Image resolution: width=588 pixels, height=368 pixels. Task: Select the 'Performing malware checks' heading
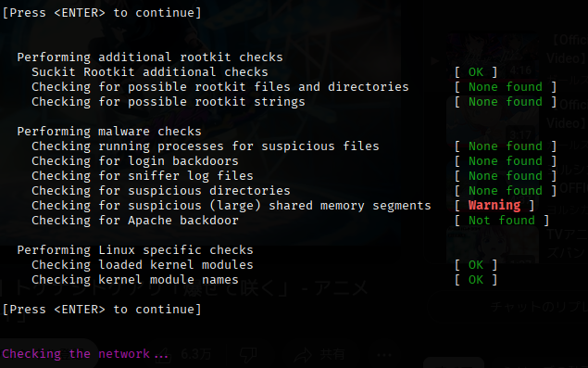pos(109,132)
